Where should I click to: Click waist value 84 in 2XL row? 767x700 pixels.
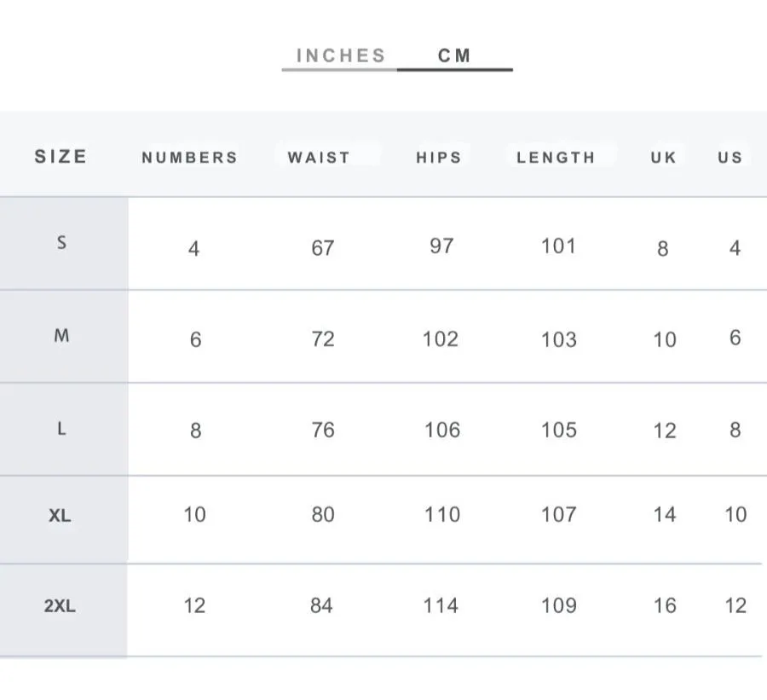pyautogui.click(x=321, y=605)
